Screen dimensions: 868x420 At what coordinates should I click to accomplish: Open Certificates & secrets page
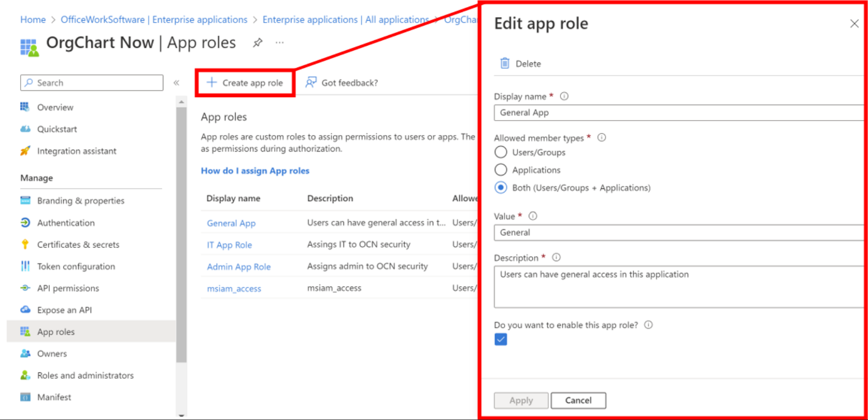[78, 244]
